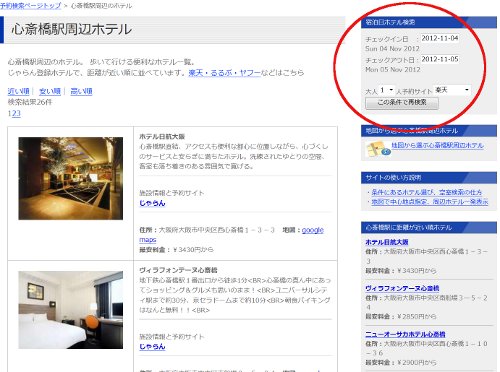Sort results by 安い順

[x=50, y=91]
